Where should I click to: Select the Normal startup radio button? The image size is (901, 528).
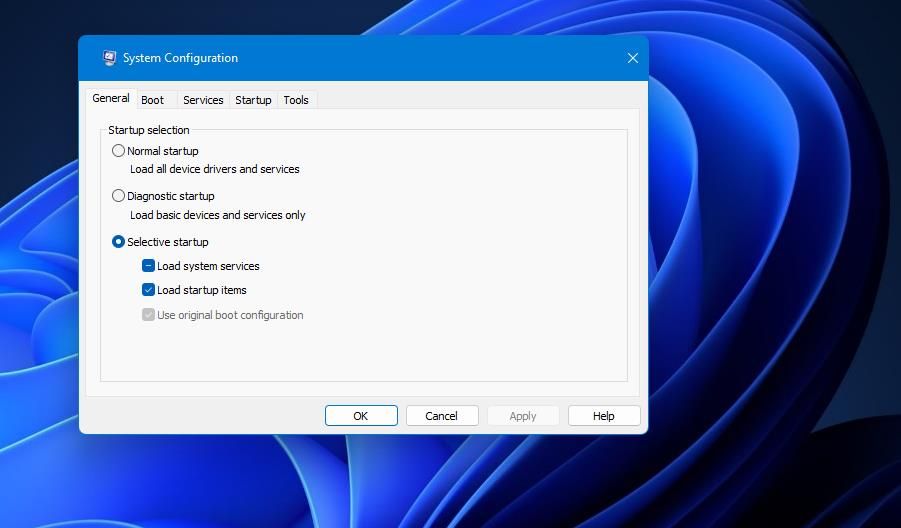tap(118, 151)
